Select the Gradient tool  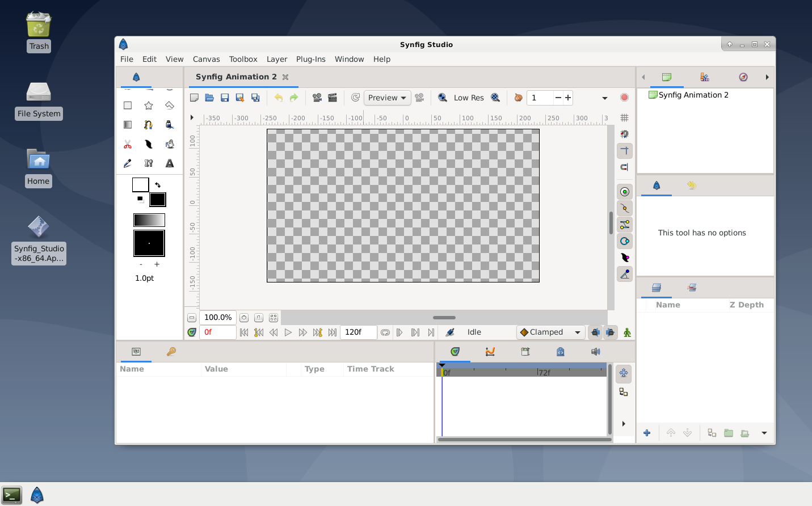point(127,125)
